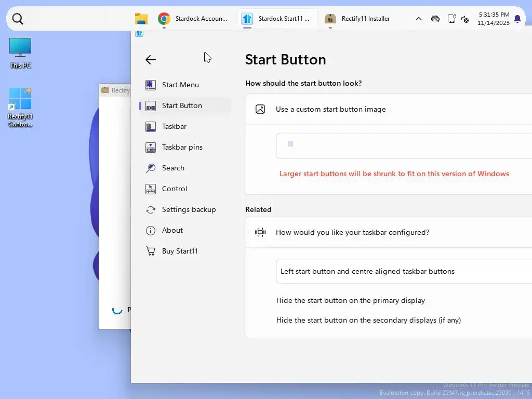Screen dimensions: 532x399
Task: Open the clock showing 5:31:35 PM
Action: (x=494, y=19)
